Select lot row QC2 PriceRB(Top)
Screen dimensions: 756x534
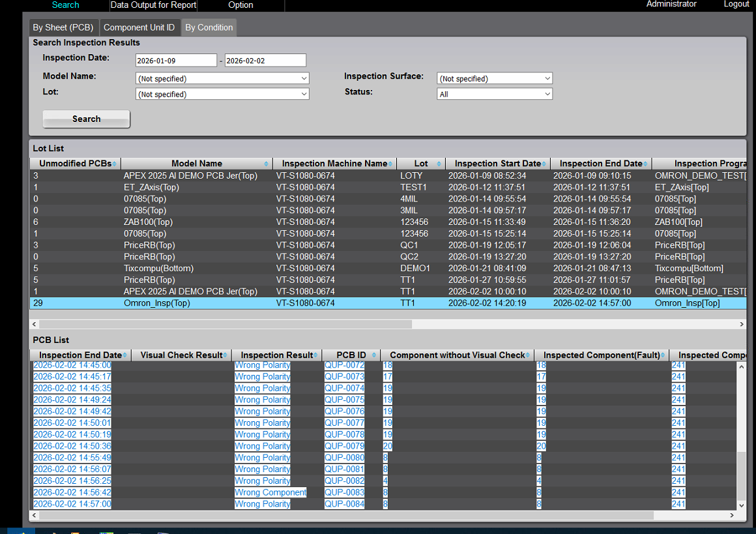(388, 257)
